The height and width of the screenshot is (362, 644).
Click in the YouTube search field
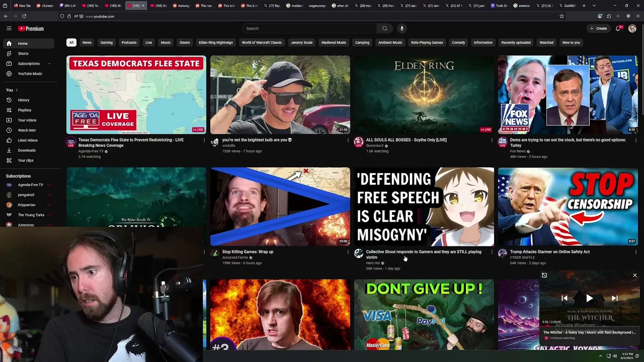pos(309,29)
